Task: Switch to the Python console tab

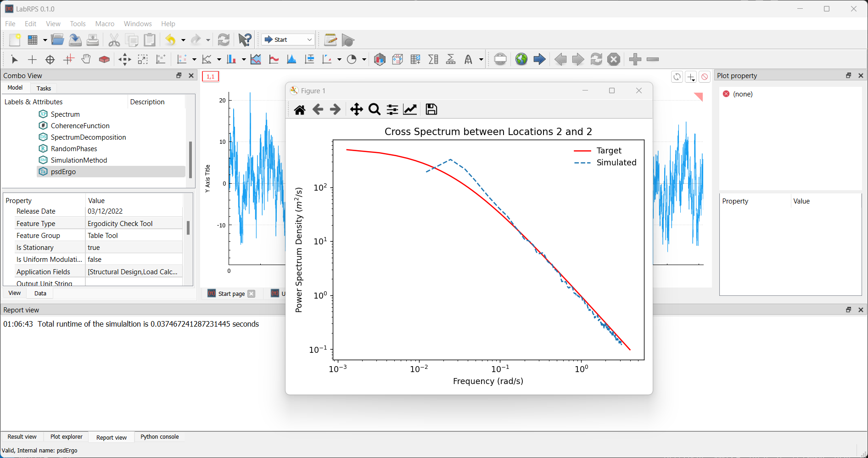Action: [159, 437]
